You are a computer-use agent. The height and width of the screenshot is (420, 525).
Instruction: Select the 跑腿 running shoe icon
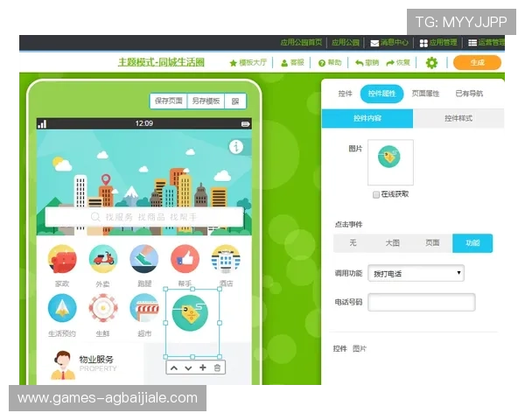(144, 259)
